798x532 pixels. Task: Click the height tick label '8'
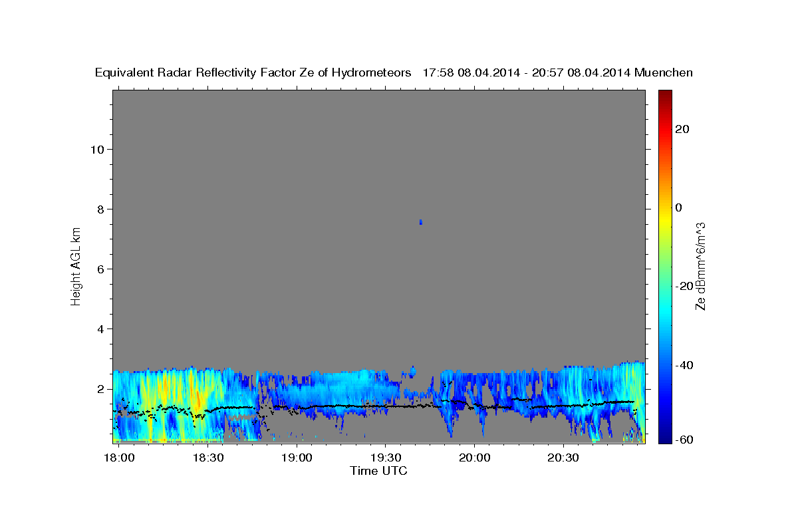(x=100, y=209)
